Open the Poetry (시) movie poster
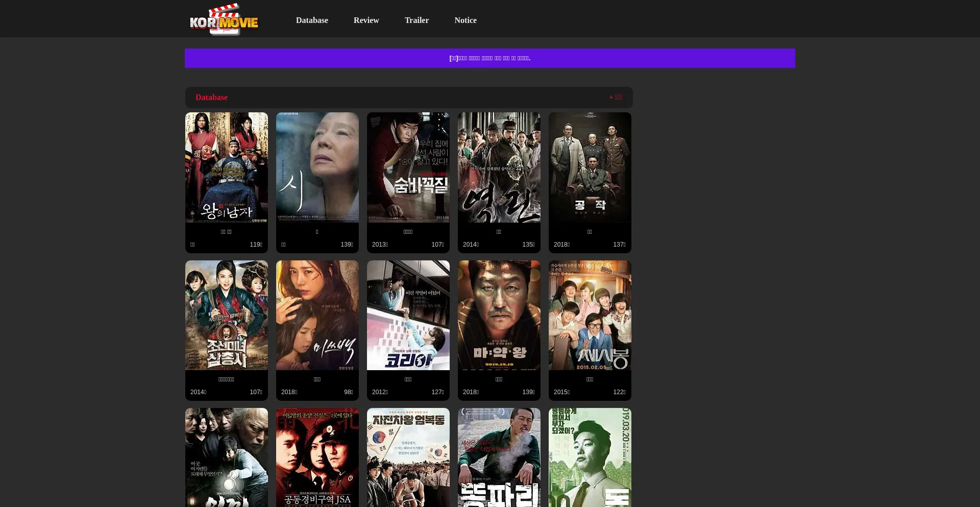The width and height of the screenshot is (980, 507). (317, 167)
